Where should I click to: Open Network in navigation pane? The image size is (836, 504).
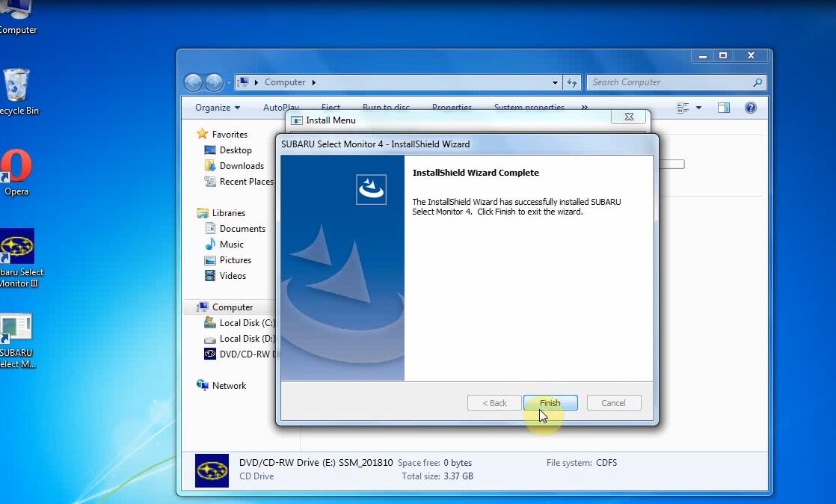tap(229, 386)
